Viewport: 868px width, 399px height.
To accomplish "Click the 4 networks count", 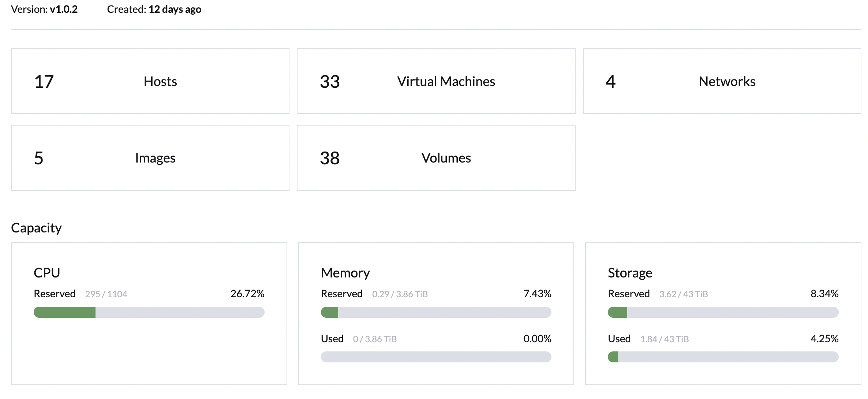I will 610,81.
